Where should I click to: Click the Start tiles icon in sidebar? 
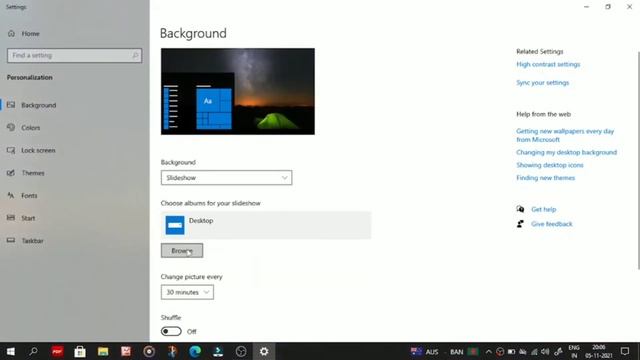click(11, 218)
